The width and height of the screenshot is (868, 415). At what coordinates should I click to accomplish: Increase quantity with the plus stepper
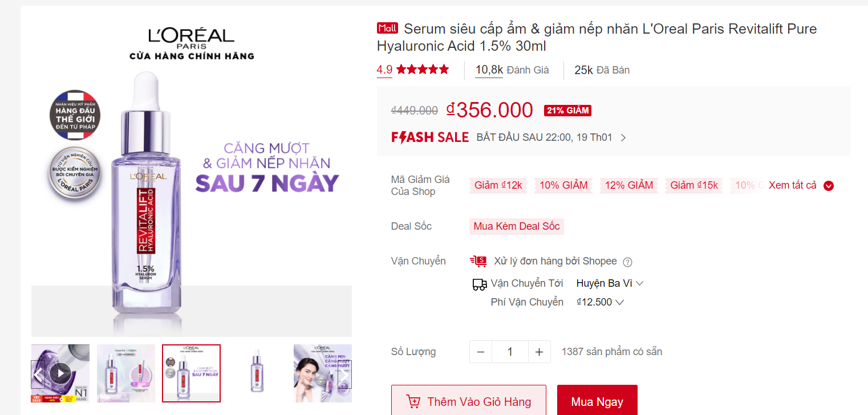click(539, 351)
